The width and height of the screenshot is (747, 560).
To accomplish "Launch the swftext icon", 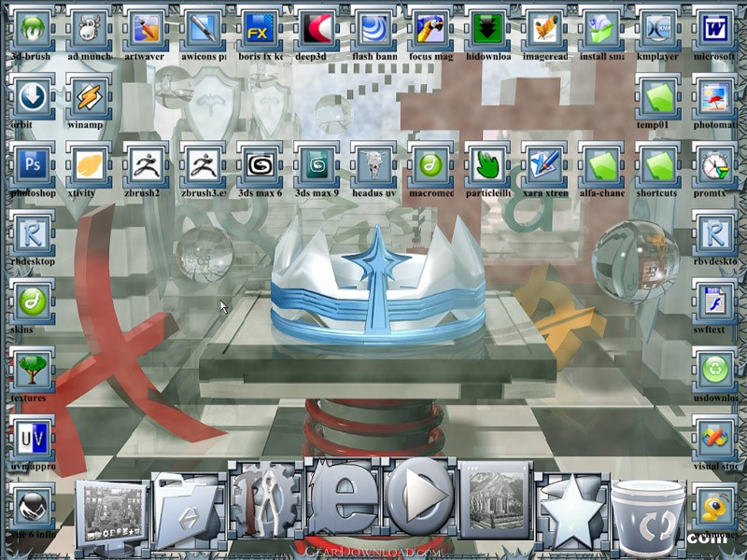I will [714, 301].
